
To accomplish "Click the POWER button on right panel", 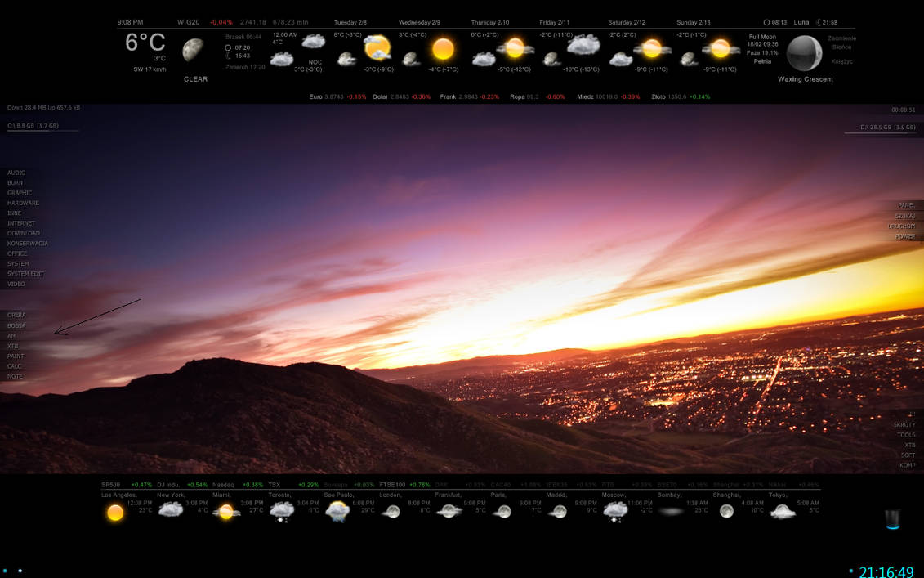I will pos(905,236).
